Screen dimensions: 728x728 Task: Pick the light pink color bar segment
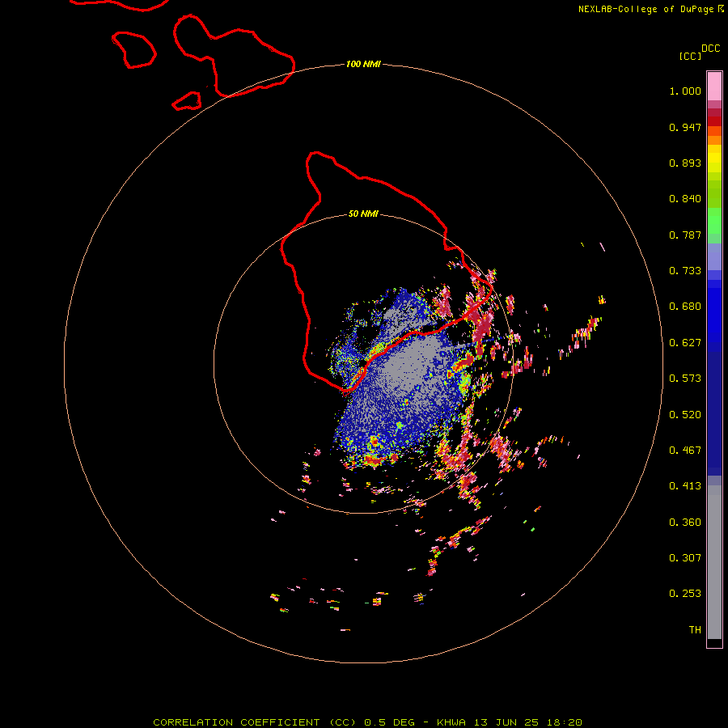click(714, 87)
